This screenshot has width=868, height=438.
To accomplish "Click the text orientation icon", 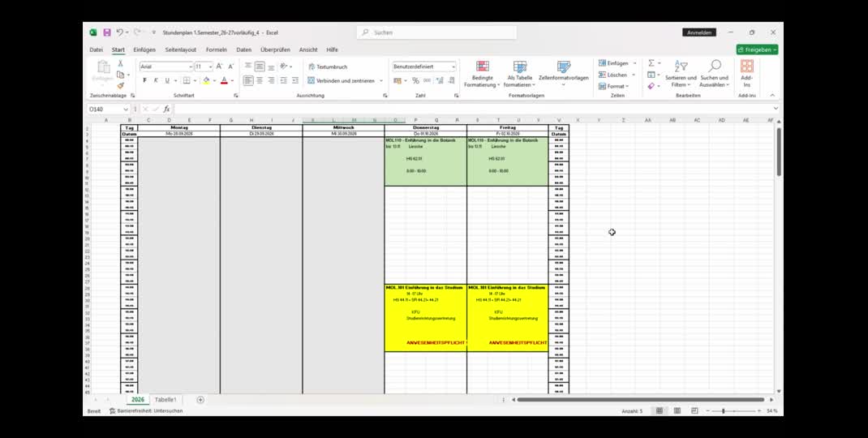I will 283,67.
